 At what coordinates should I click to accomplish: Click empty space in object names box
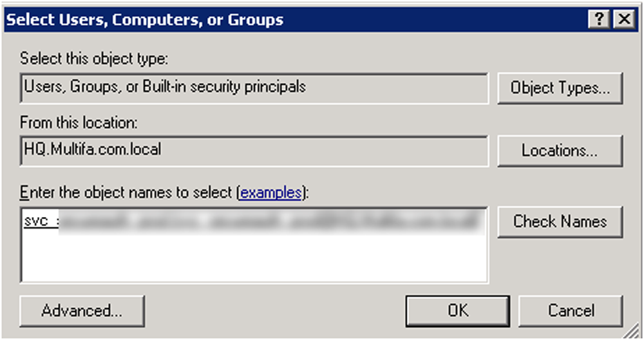pyautogui.click(x=252, y=258)
